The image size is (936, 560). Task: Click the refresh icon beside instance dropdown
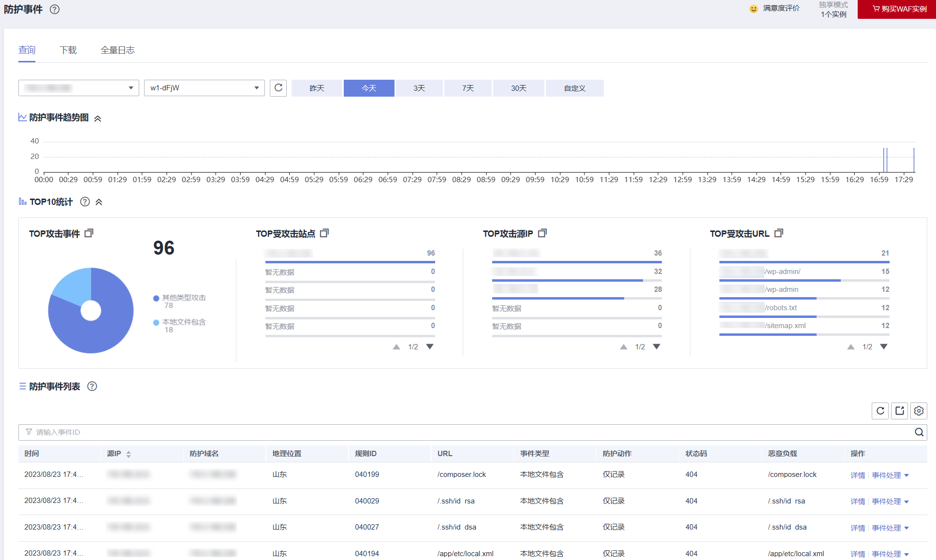[278, 88]
